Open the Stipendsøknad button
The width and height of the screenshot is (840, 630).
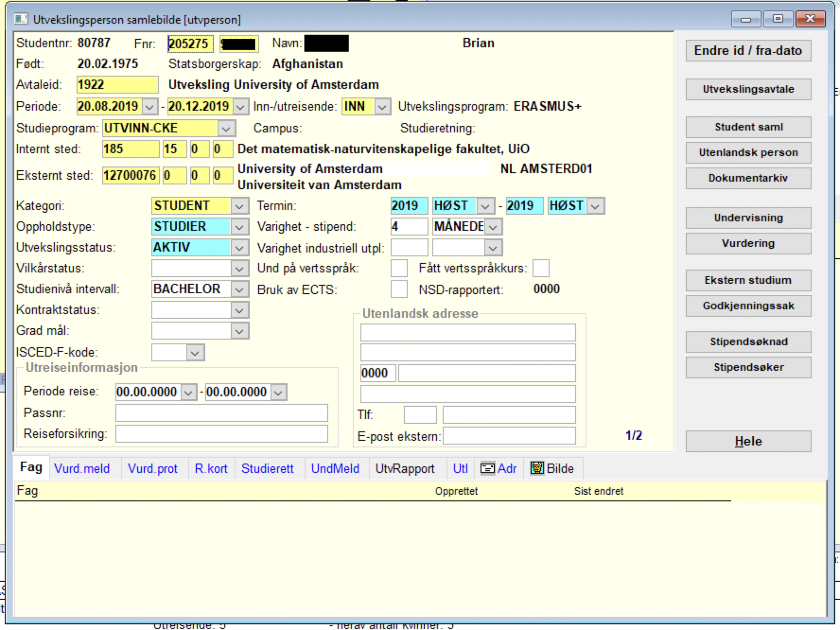pyautogui.click(x=748, y=341)
